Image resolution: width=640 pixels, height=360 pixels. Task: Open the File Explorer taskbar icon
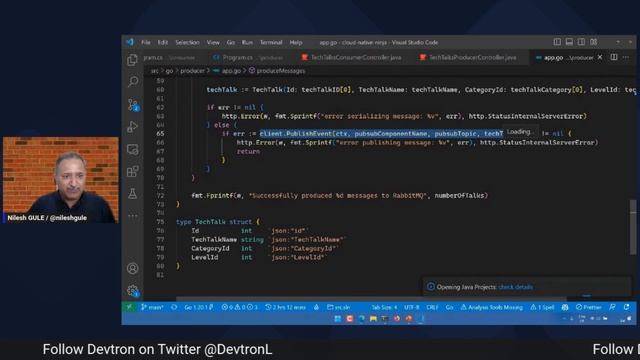pyautogui.click(x=373, y=319)
